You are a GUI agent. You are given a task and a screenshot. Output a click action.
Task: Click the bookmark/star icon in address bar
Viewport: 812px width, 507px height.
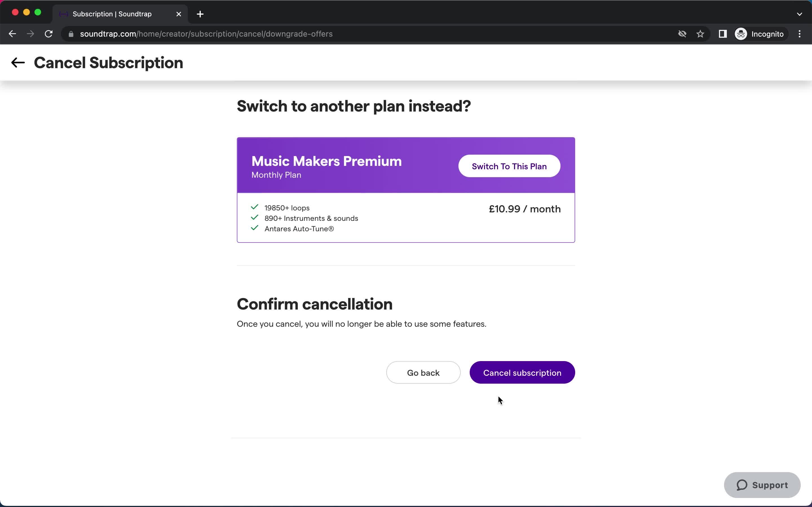700,34
